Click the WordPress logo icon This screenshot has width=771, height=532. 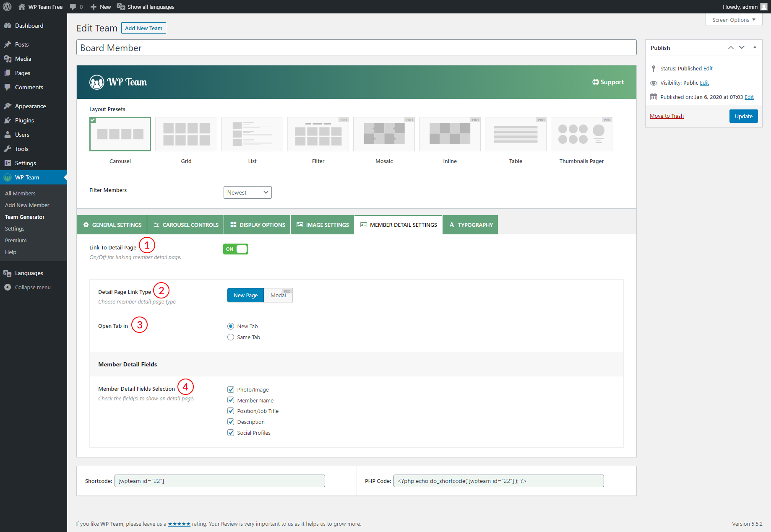(7, 7)
